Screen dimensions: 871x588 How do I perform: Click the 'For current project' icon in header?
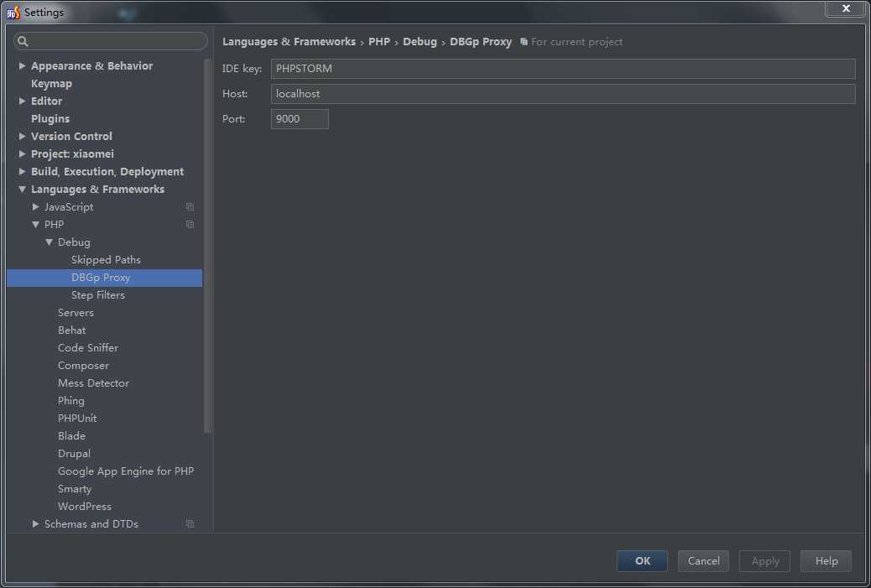point(524,42)
